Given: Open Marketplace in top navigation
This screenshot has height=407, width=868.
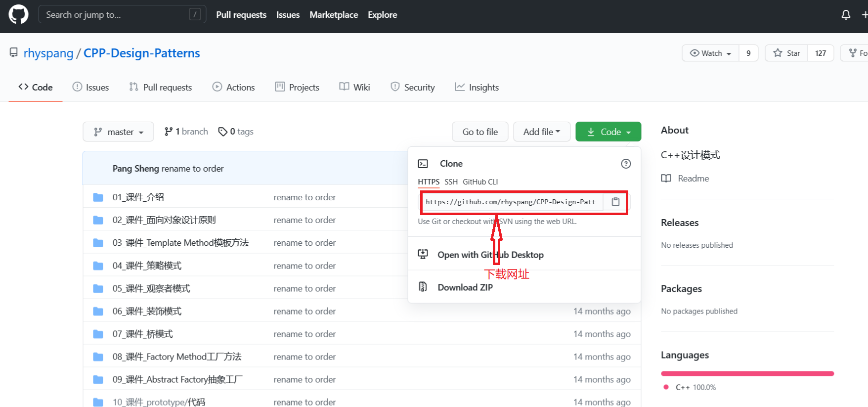Looking at the screenshot, I should (334, 15).
